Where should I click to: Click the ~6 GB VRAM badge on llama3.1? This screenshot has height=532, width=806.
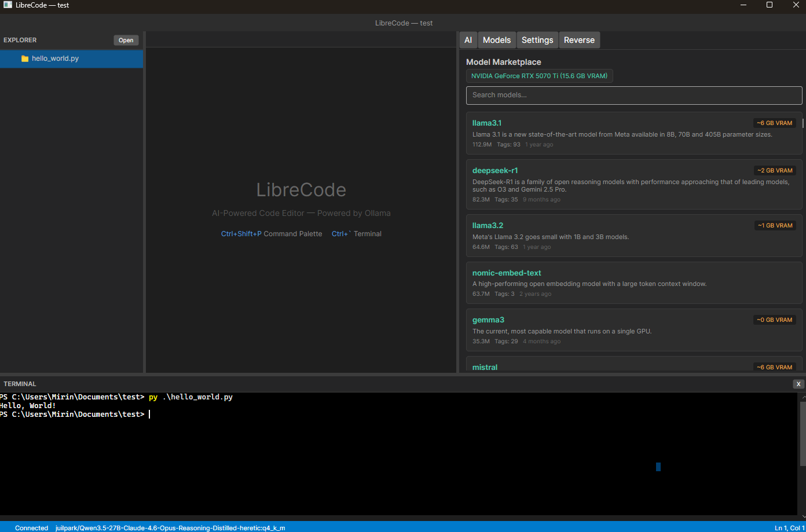tap(775, 123)
